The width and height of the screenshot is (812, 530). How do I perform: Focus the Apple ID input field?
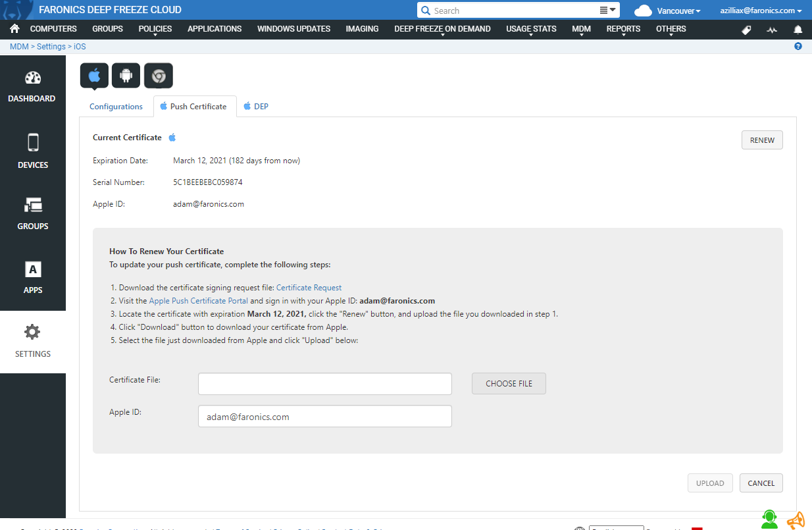tap(325, 417)
